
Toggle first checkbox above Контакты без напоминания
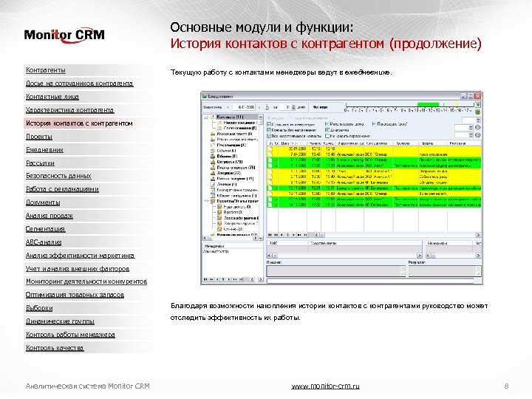coord(269,125)
